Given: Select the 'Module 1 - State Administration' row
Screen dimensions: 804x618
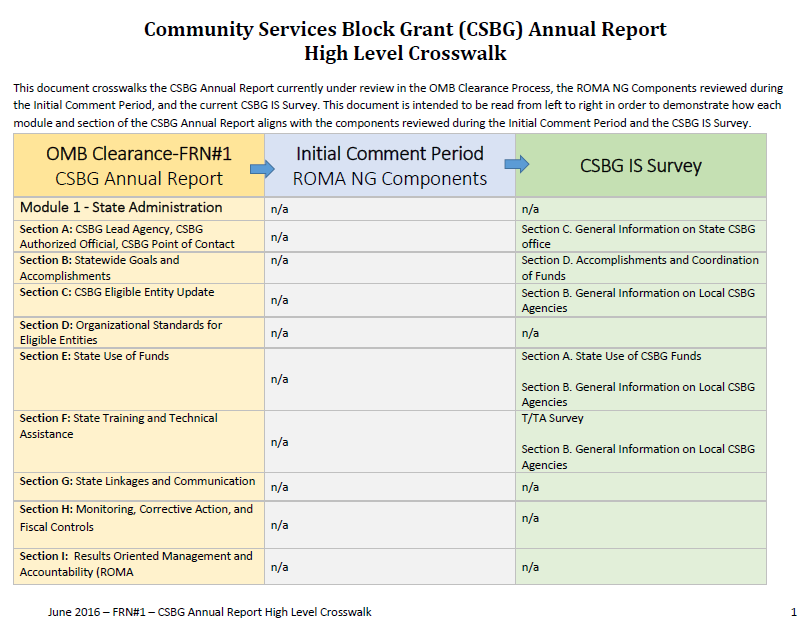Looking at the screenshot, I should click(x=121, y=208).
